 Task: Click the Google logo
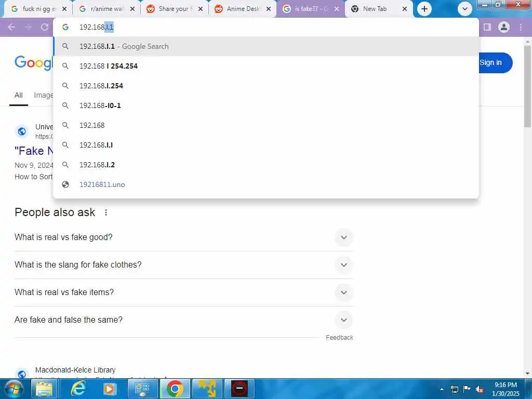tap(34, 63)
